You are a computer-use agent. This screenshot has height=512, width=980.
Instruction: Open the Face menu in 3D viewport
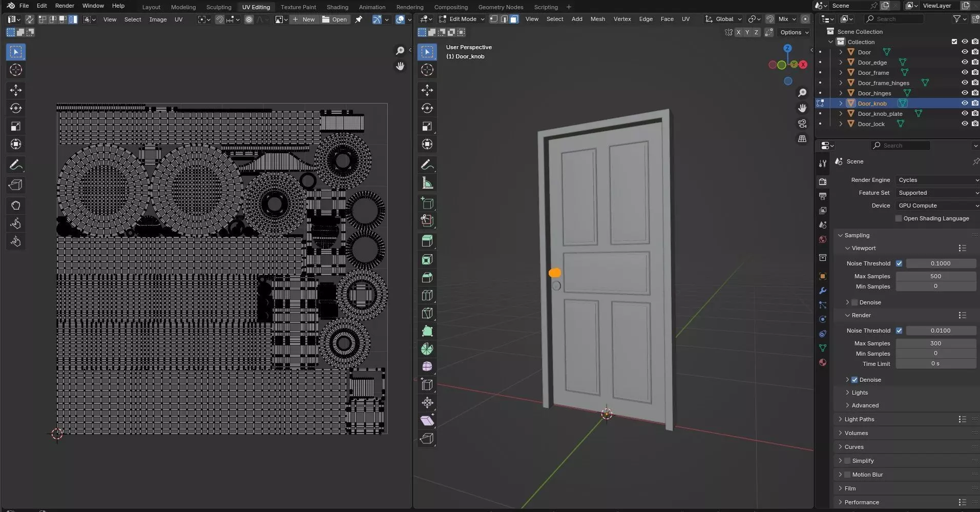pyautogui.click(x=667, y=19)
